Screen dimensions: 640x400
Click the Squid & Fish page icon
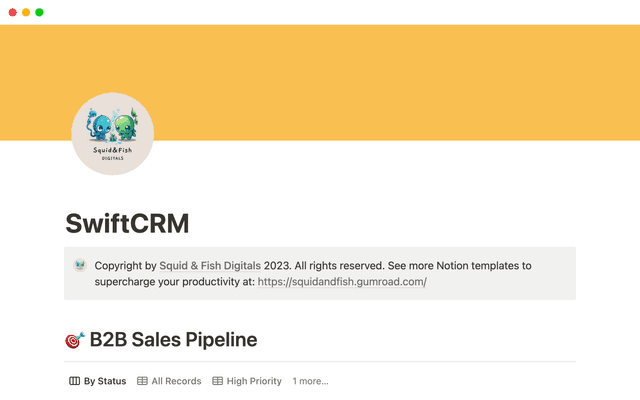[x=112, y=133]
